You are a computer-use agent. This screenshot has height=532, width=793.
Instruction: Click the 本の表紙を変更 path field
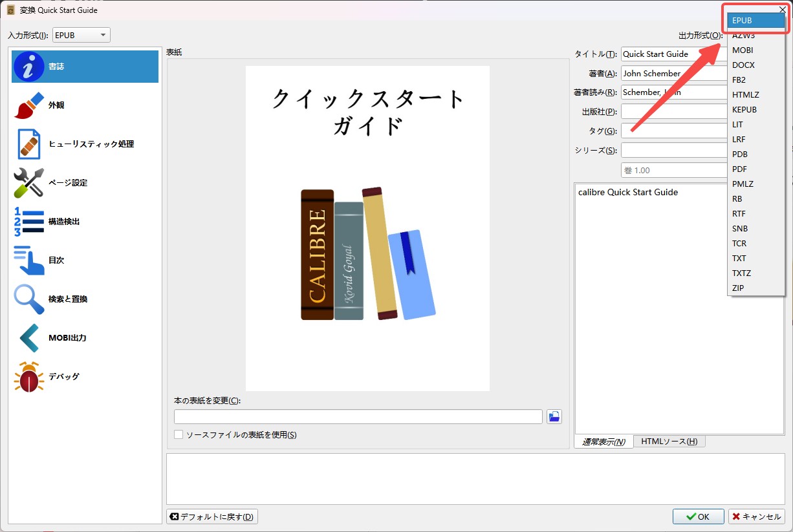(x=358, y=417)
